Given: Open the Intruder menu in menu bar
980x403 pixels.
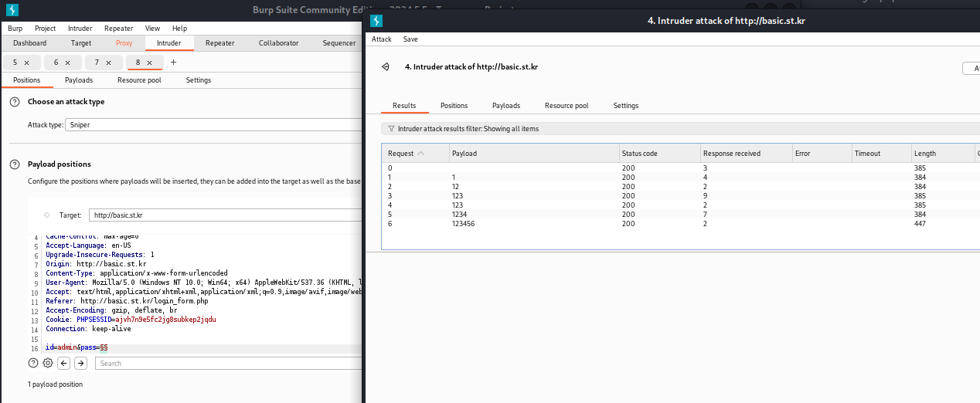Looking at the screenshot, I should click(80, 29).
